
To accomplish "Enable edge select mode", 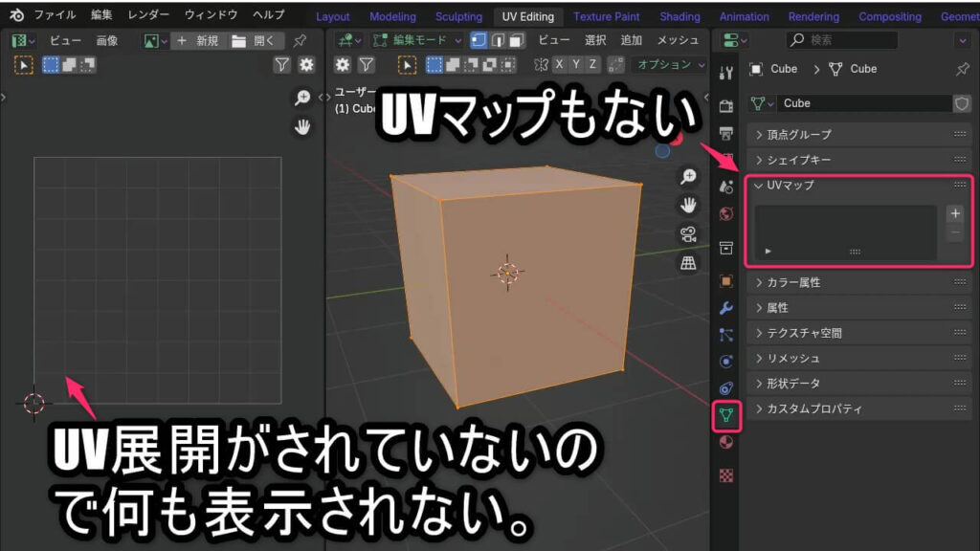I will tap(498, 40).
